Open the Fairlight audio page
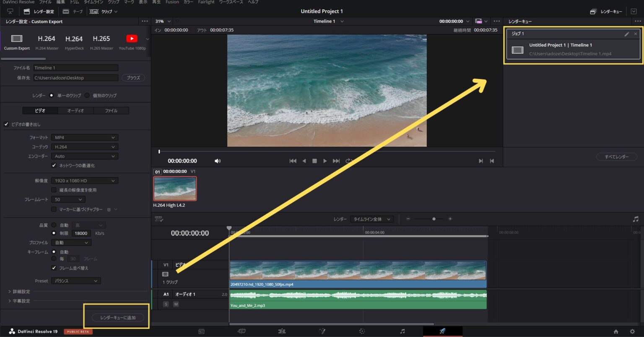This screenshot has width=644, height=337. click(x=402, y=331)
